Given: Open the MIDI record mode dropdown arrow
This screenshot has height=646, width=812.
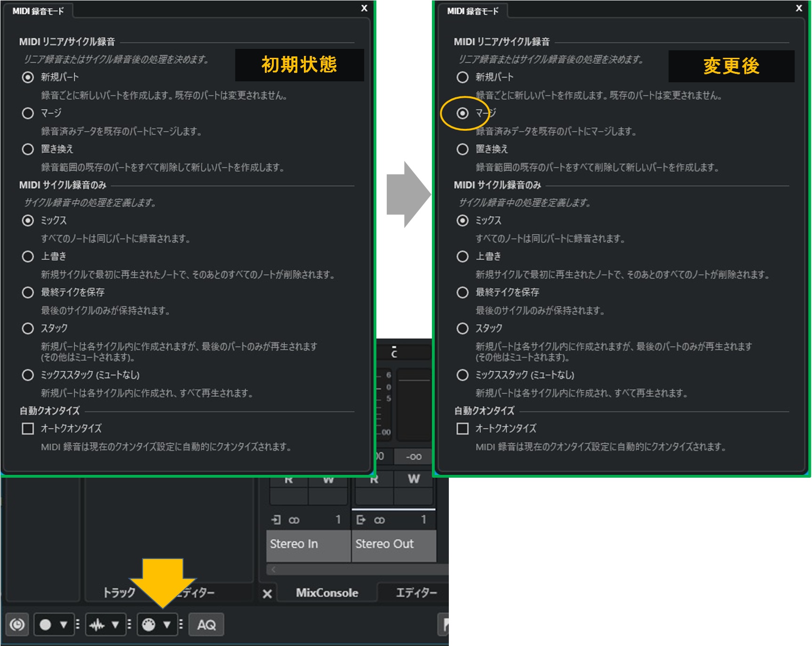Looking at the screenshot, I should coord(166,625).
